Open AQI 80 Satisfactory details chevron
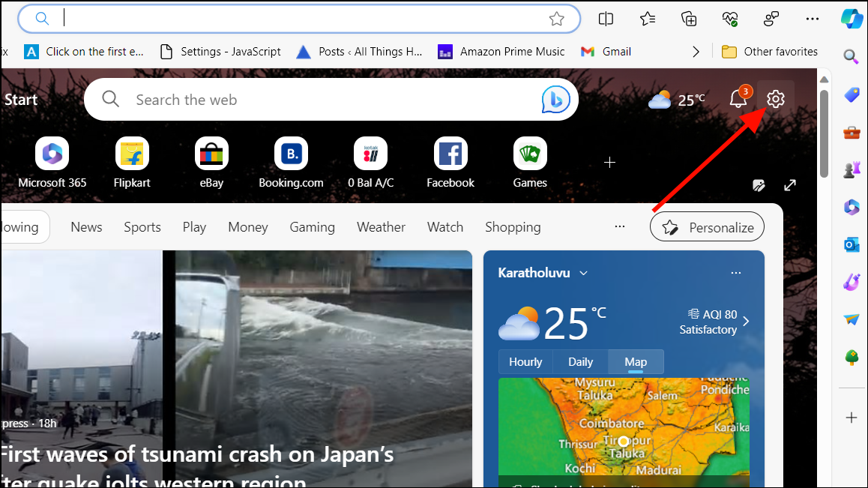The height and width of the screenshot is (488, 868). 746,322
